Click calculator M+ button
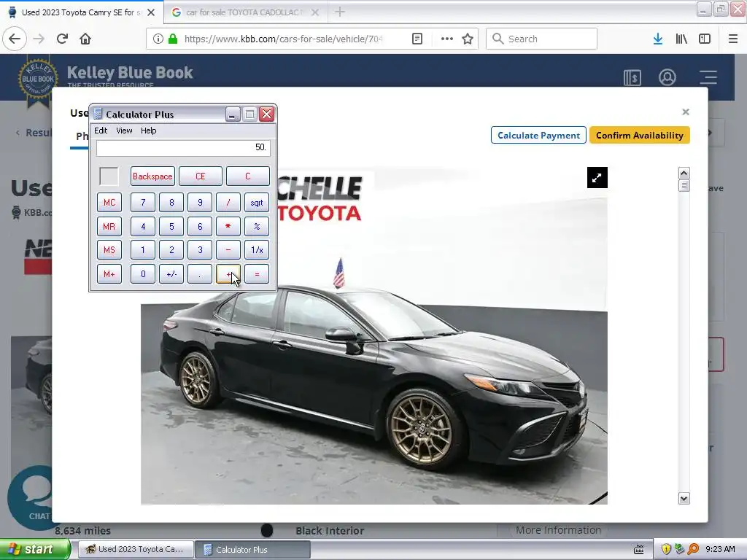The height and width of the screenshot is (560, 747). (109, 274)
